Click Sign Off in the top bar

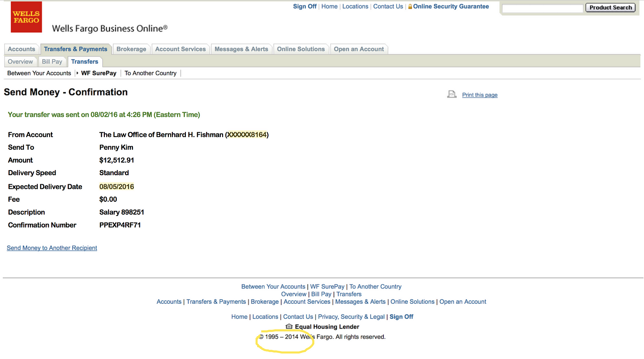(x=305, y=6)
